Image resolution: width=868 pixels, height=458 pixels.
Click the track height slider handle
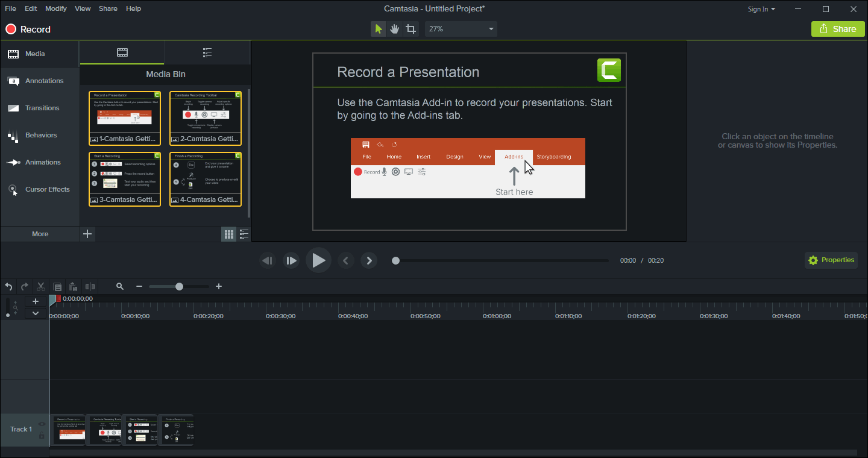8,315
